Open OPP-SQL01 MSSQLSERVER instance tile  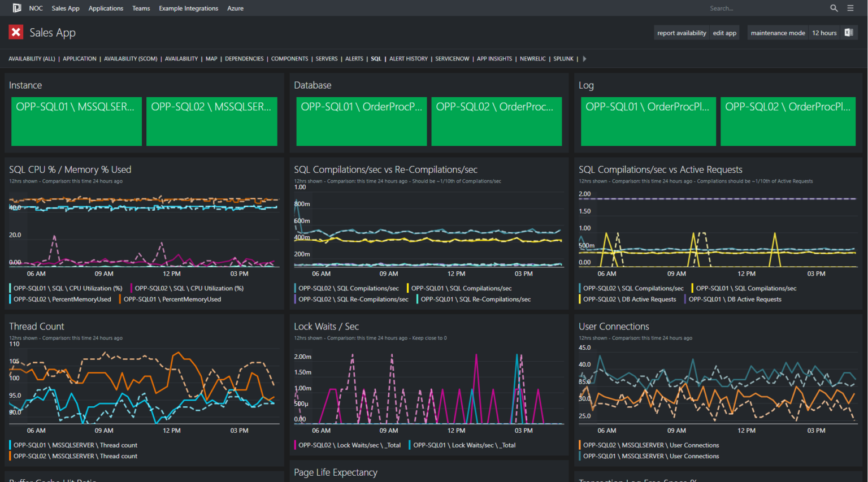point(76,121)
